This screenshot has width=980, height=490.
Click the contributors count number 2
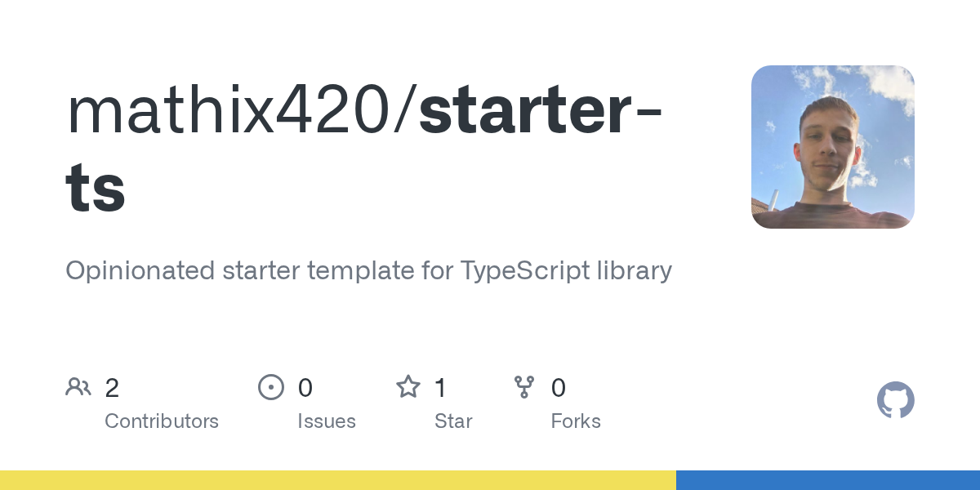(112, 388)
